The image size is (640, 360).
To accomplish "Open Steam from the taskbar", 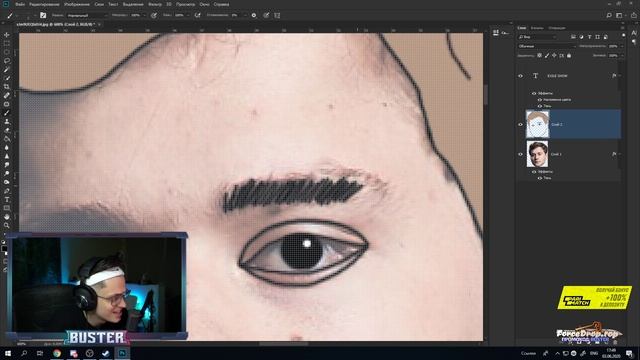I will [x=106, y=353].
